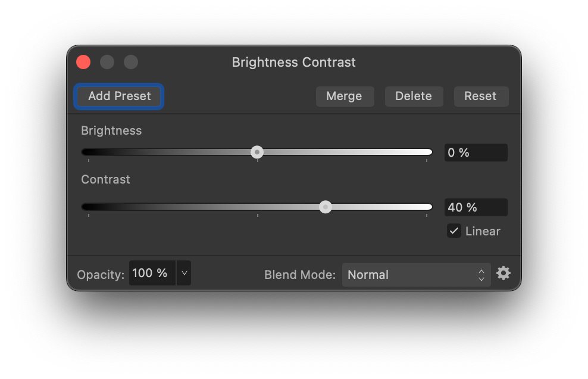The image size is (588, 379).
Task: Reset the adjustment with Reset button
Action: [480, 96]
